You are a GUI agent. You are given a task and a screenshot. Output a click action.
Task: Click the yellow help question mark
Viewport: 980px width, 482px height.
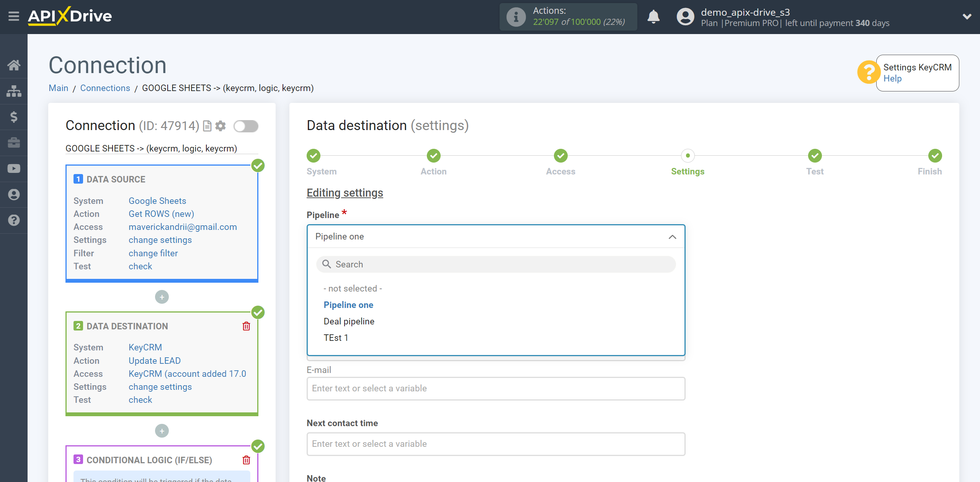click(868, 72)
